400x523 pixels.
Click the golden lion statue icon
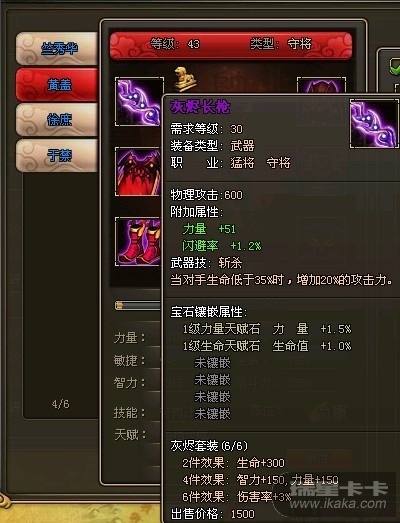[184, 79]
